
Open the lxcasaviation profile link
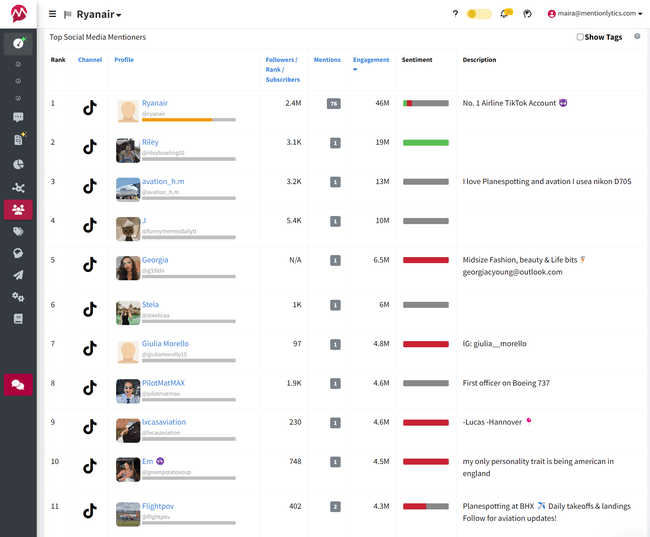coord(164,422)
